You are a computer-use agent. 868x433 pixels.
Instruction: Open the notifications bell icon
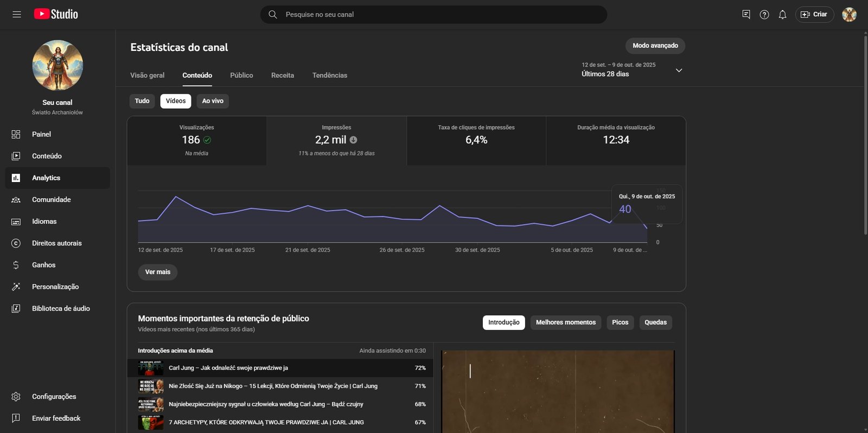(782, 15)
